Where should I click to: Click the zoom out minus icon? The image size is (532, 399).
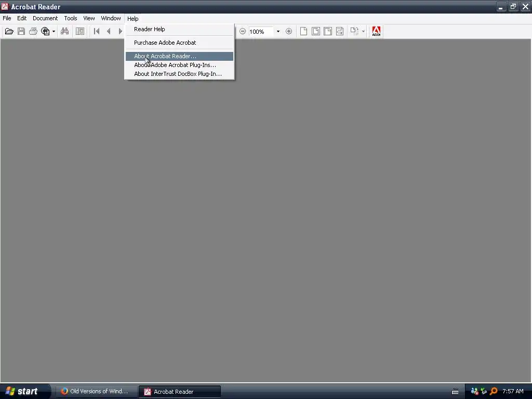pyautogui.click(x=243, y=32)
